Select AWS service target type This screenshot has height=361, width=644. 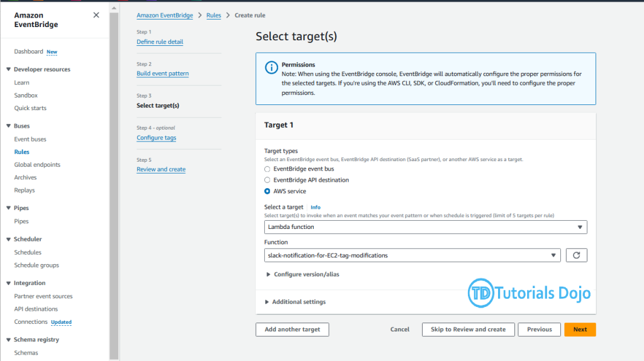coord(267,191)
